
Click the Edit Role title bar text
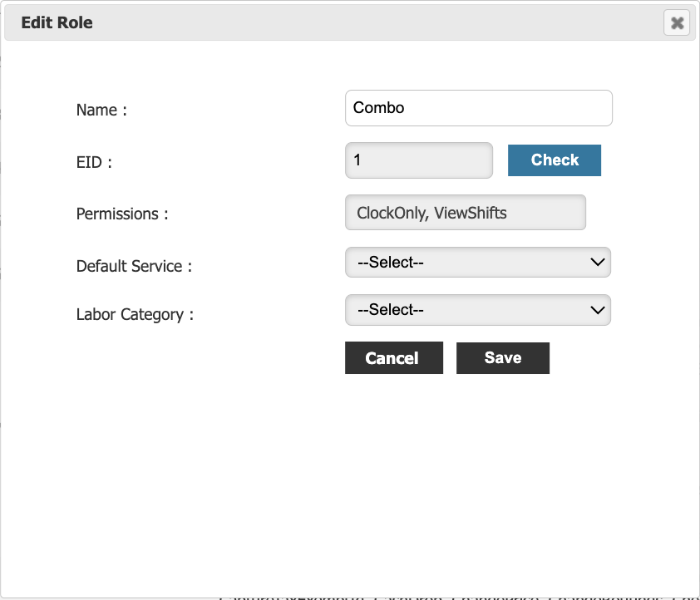(57, 23)
